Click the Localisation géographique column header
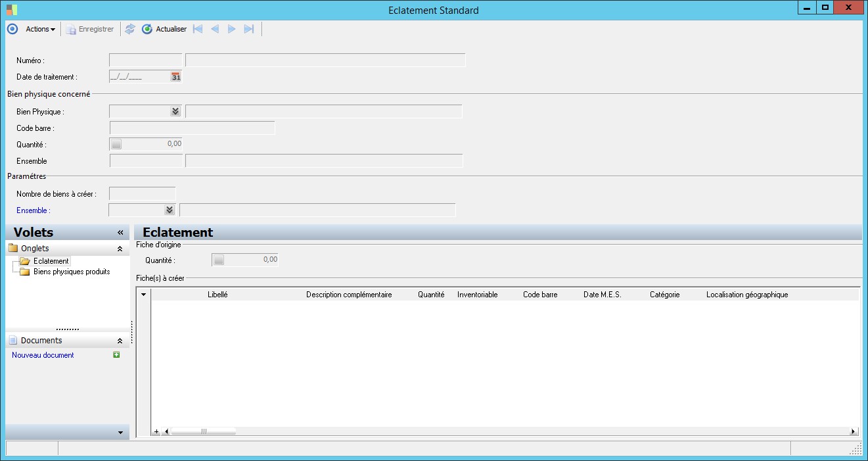This screenshot has width=868, height=461. (x=747, y=295)
